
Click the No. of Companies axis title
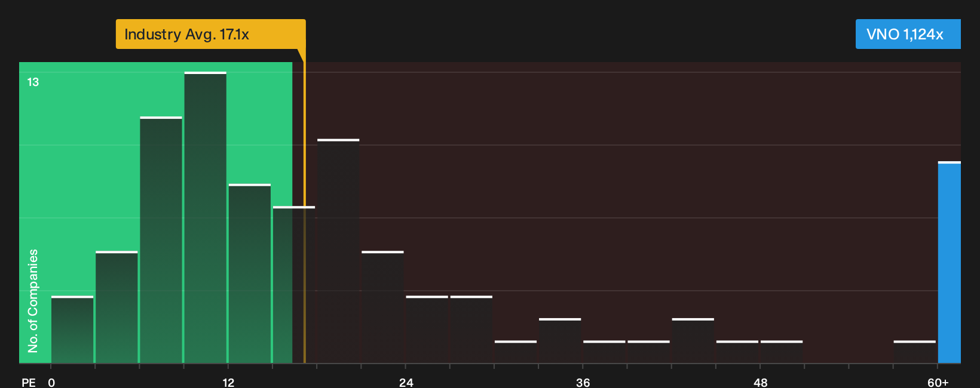[33, 300]
